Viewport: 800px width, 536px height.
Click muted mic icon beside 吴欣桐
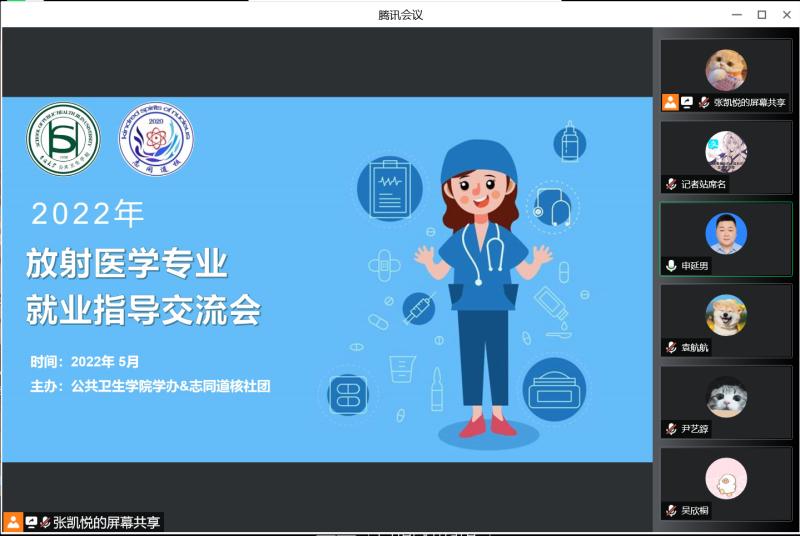(671, 510)
